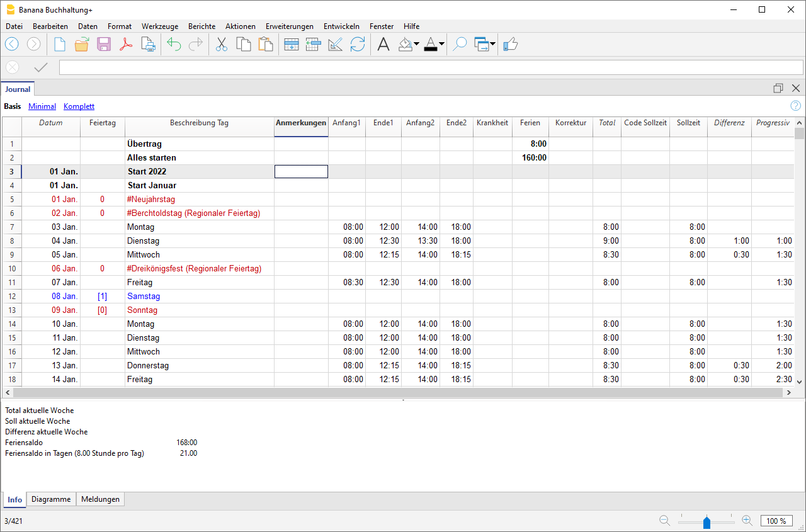
Task: Expand the fill color bucket dropdown arrow
Action: point(416,45)
